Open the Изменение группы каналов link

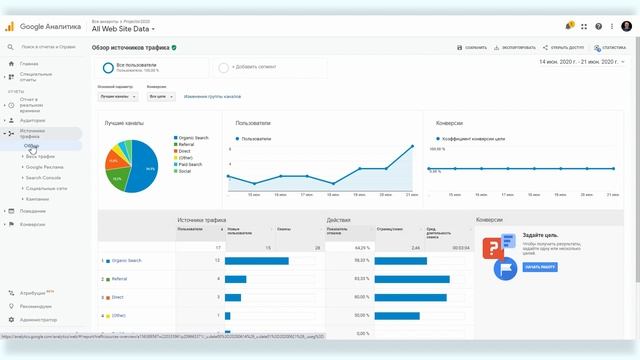212,97
